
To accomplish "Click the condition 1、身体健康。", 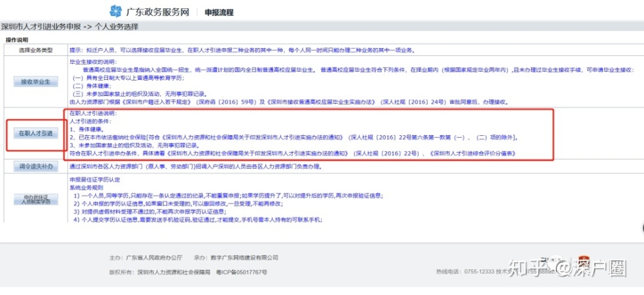I will tap(88, 129).
